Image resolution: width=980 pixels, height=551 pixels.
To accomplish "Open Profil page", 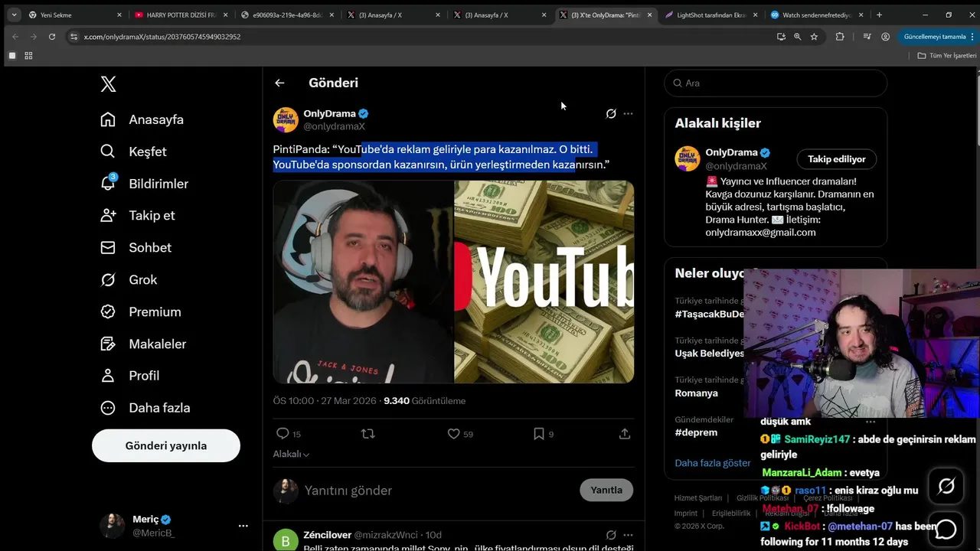I will [130, 376].
